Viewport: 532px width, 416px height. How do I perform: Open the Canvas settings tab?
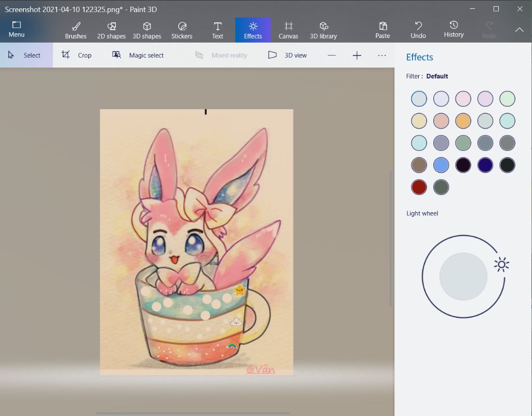click(288, 30)
